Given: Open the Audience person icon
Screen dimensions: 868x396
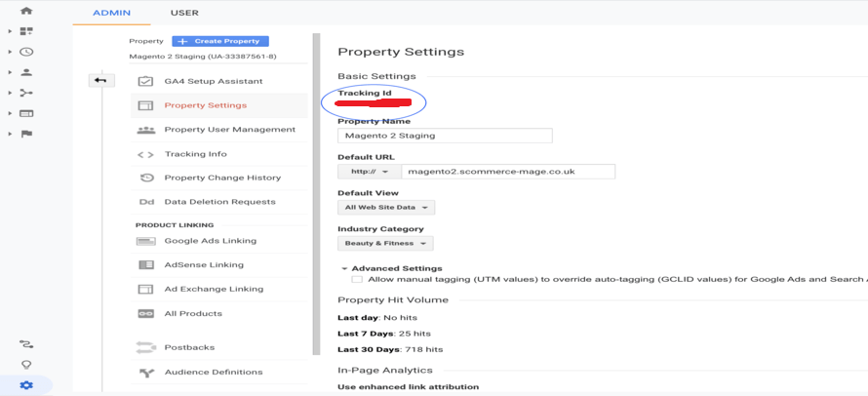Looking at the screenshot, I should pos(26,72).
